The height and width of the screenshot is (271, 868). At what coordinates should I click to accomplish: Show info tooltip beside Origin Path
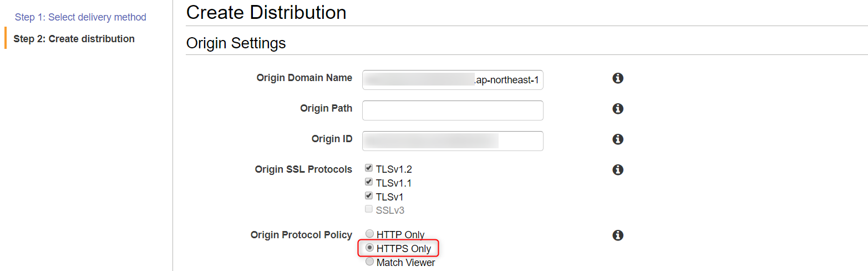pyautogui.click(x=618, y=109)
